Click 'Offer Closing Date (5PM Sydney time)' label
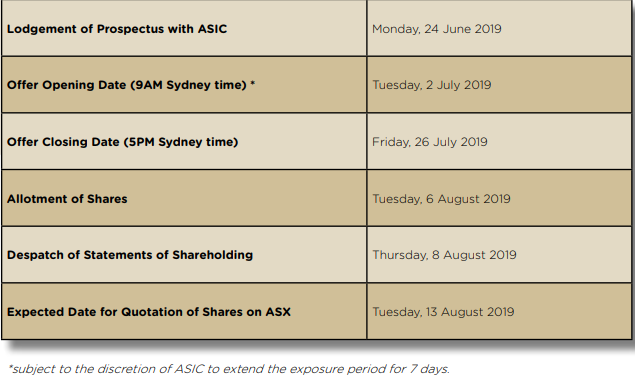 (122, 142)
